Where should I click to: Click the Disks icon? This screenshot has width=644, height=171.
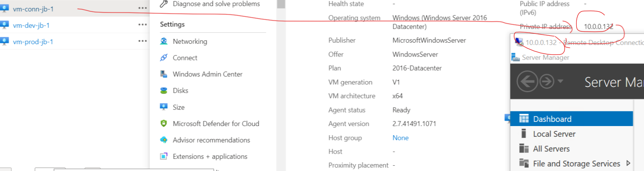pos(164,91)
